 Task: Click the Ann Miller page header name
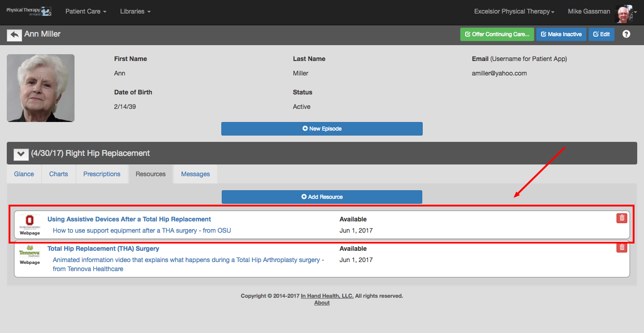coord(42,34)
